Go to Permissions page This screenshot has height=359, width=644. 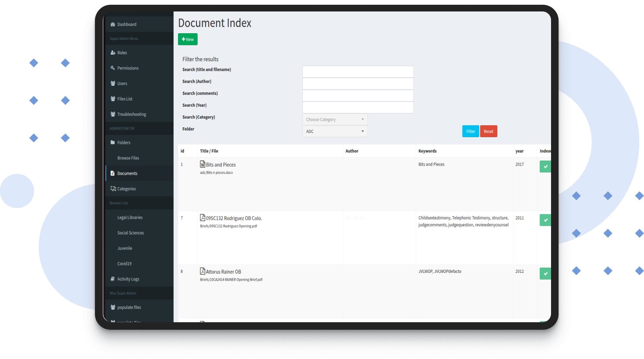click(139, 68)
